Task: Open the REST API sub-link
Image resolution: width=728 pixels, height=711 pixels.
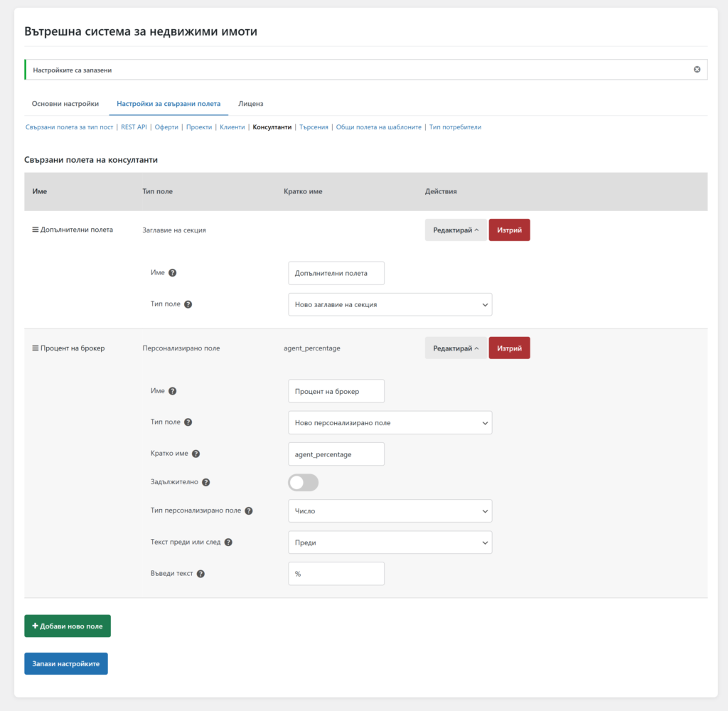Action: (x=134, y=127)
